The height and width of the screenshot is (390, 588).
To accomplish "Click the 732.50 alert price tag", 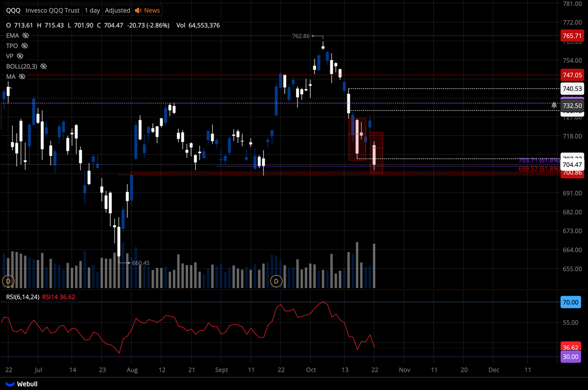I will (x=572, y=105).
